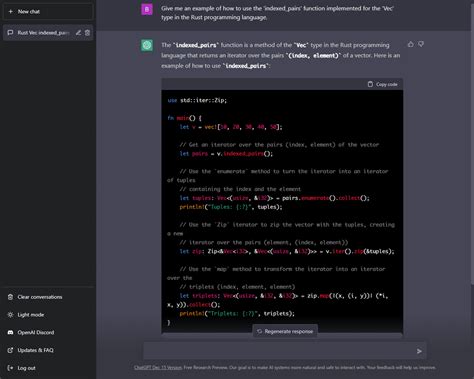This screenshot has width=474, height=379.
Task: Click the thumbs down feedback icon
Action: coord(421,44)
